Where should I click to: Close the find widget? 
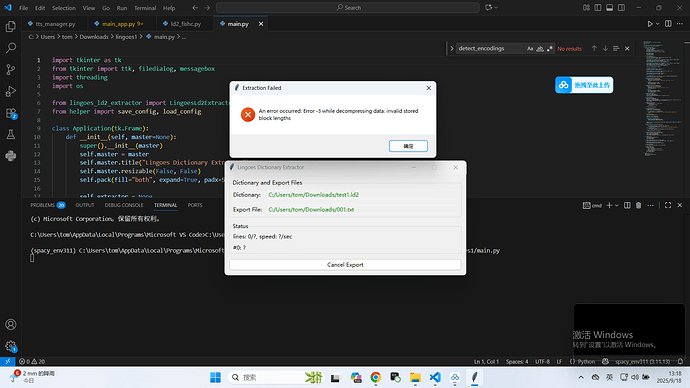tap(627, 48)
